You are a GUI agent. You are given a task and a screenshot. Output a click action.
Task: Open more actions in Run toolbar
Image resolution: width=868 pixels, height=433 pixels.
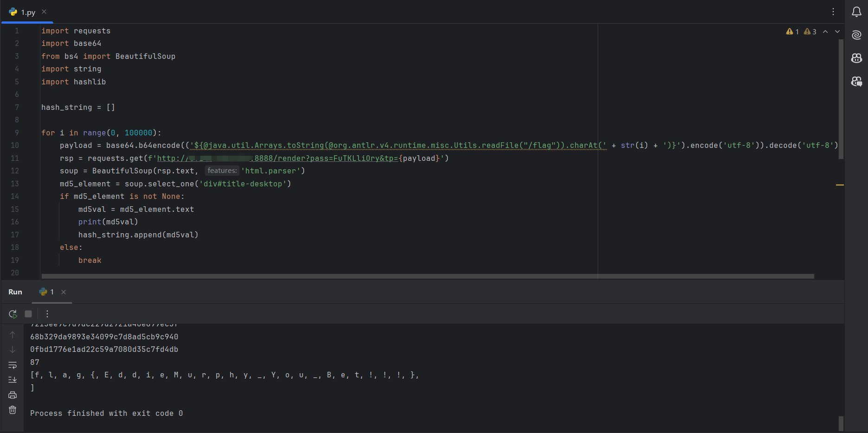[x=47, y=314]
